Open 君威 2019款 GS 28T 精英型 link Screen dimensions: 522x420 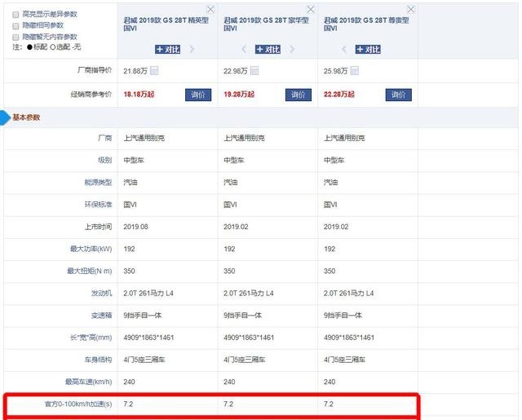(x=166, y=24)
